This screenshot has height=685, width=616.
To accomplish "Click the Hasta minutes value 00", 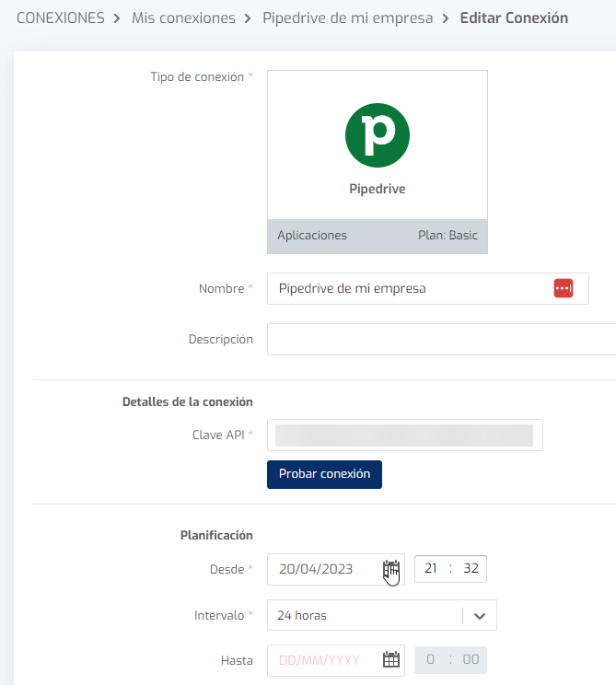I will pyautogui.click(x=471, y=659).
